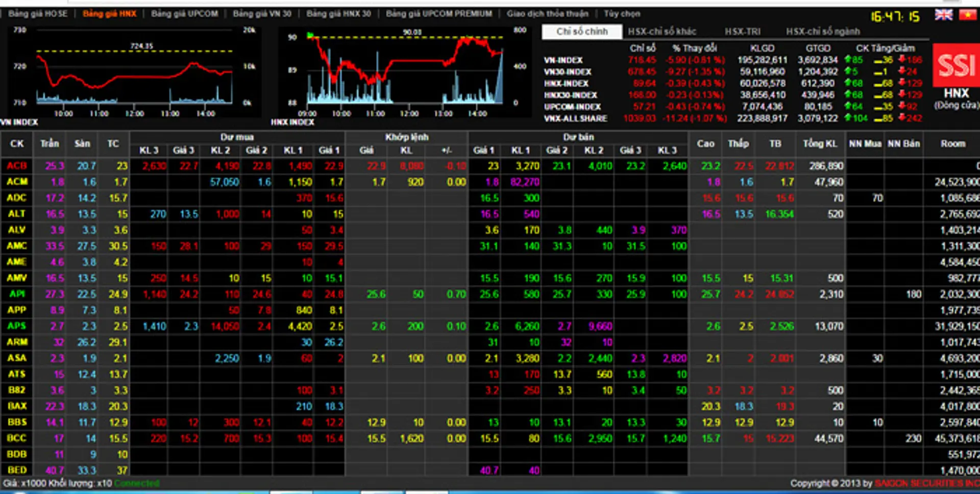The width and height of the screenshot is (980, 494).
Task: Select stock ticker AMV
Action: tap(17, 278)
